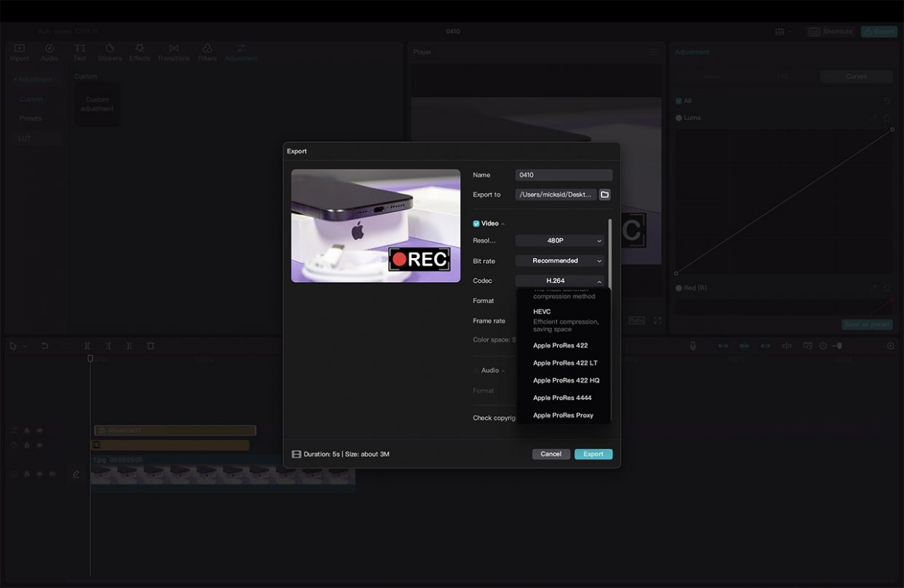Screen dimensions: 904x588
Task: Toggle lock on the Adjustment track
Action: tap(27, 431)
